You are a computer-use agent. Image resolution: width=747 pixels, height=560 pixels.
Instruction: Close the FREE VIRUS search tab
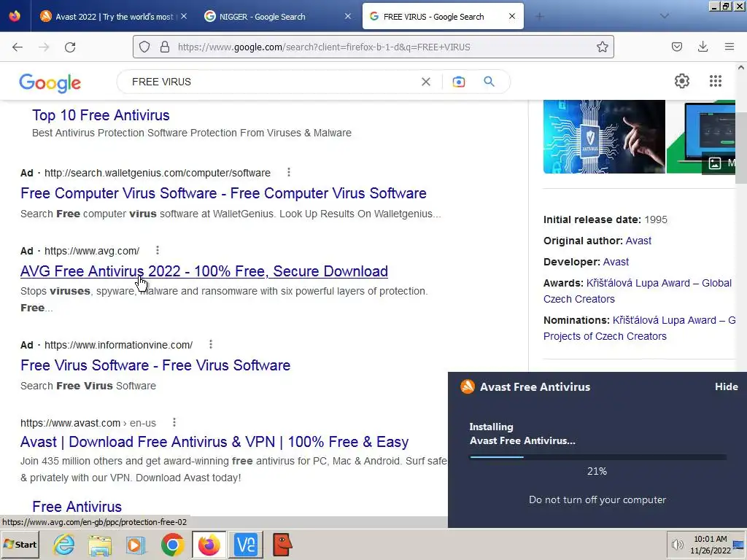pyautogui.click(x=512, y=16)
